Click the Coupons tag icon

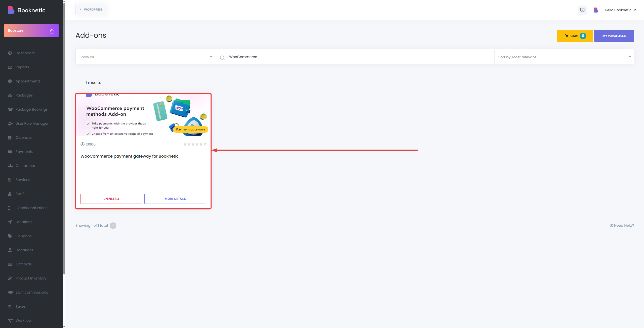(10, 236)
